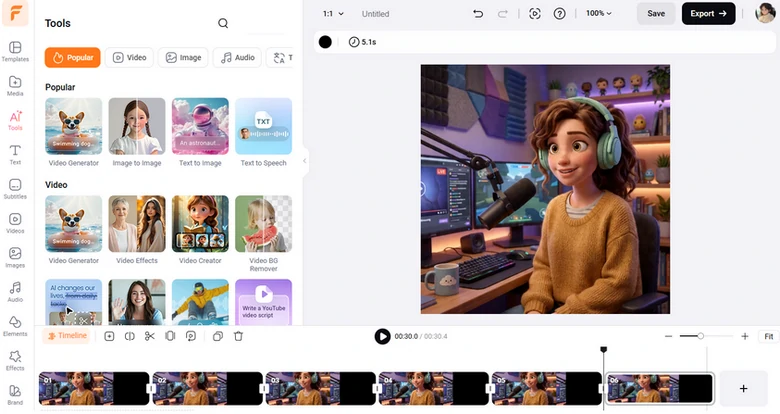Open the Video BG Remover tool

point(264,233)
